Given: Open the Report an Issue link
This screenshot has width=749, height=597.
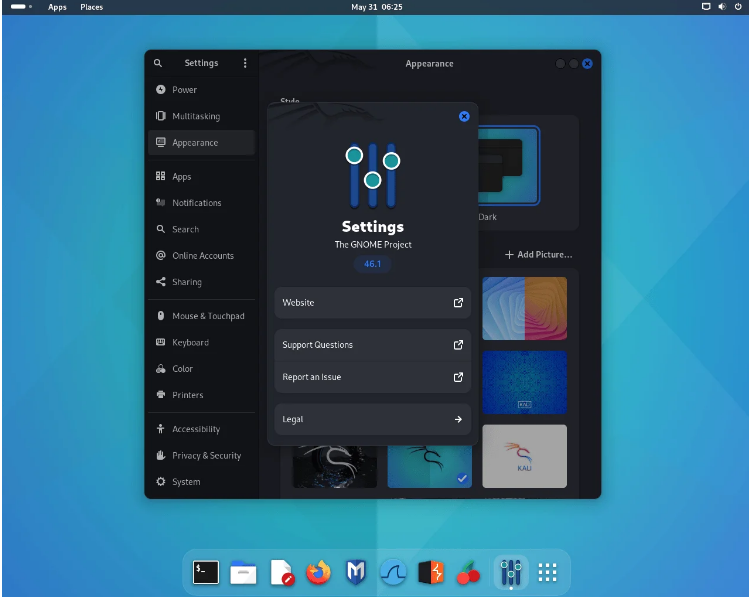Looking at the screenshot, I should tap(372, 377).
